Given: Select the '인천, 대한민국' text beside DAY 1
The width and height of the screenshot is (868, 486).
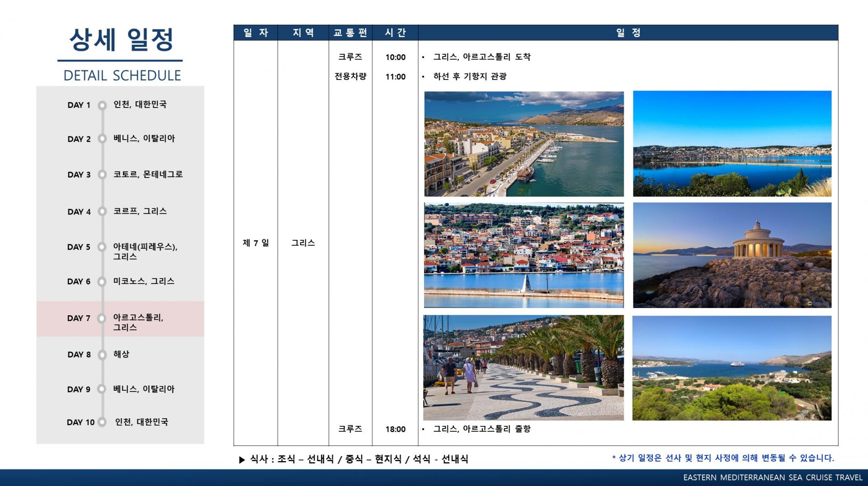Looking at the screenshot, I should pos(140,104).
